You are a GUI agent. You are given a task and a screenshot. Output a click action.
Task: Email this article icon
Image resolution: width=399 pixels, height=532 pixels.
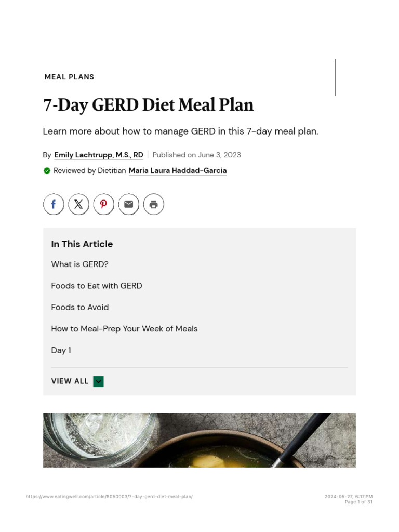click(128, 204)
